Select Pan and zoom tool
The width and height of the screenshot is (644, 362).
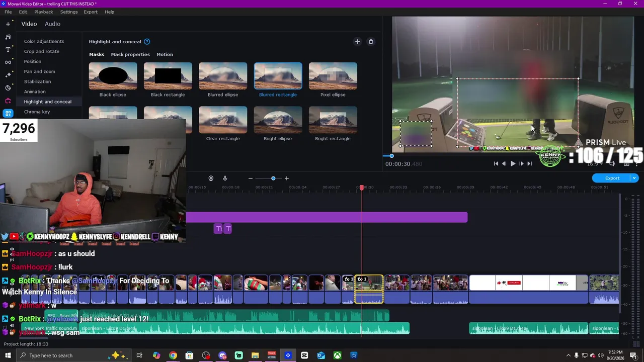click(39, 71)
